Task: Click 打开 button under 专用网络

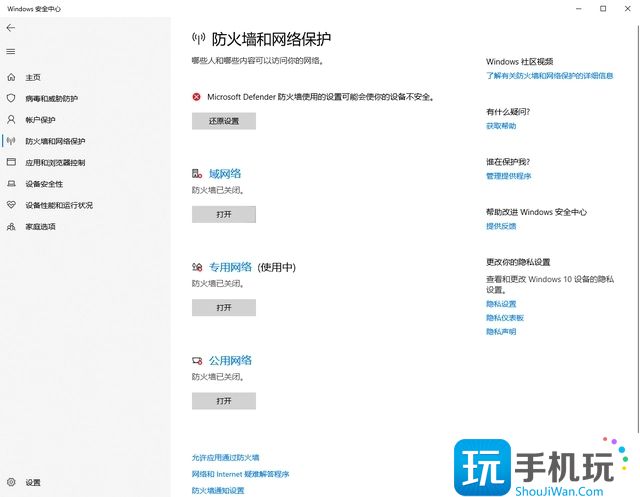Action: click(x=224, y=307)
